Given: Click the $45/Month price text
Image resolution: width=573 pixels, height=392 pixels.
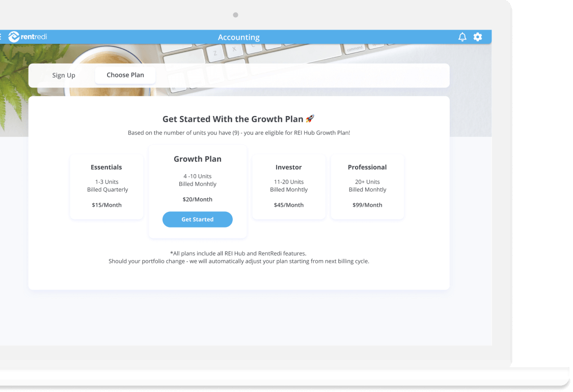Looking at the screenshot, I should pos(289,205).
